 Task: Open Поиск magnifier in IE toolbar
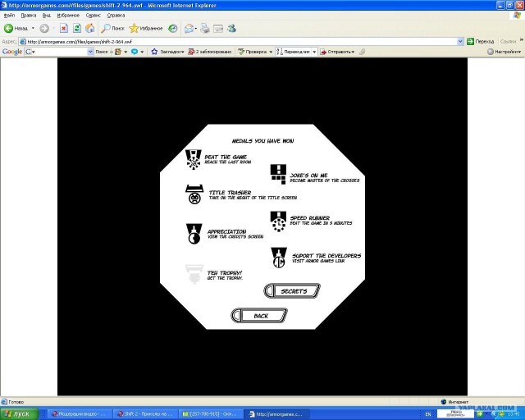point(113,29)
